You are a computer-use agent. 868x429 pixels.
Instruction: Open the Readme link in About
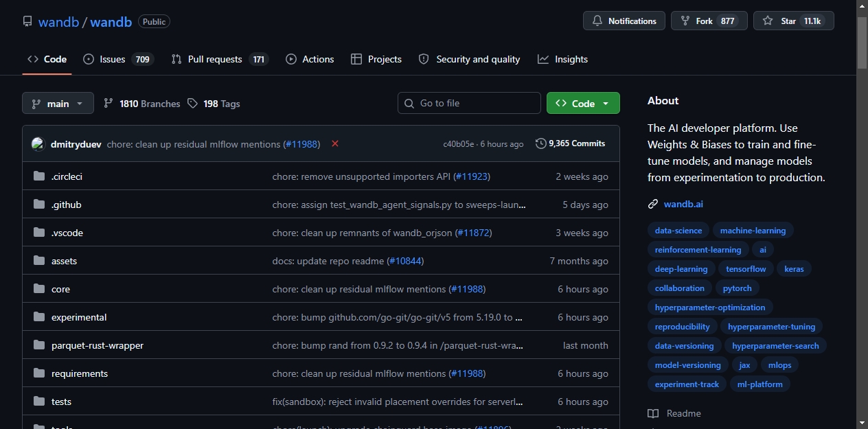[674, 413]
